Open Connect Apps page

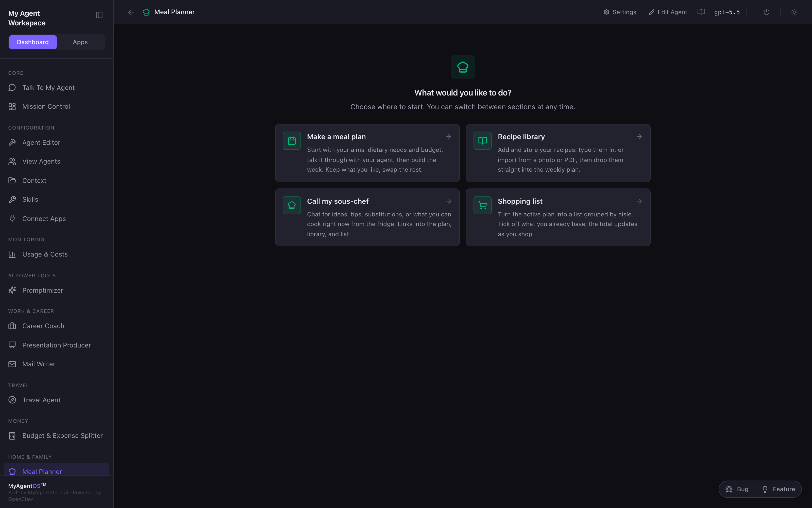coord(56,219)
